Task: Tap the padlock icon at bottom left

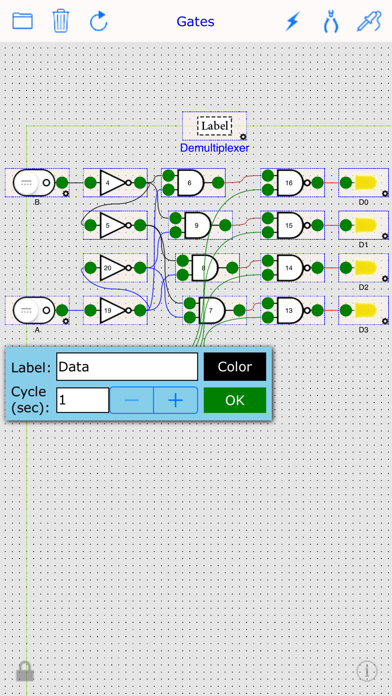Action: point(25,671)
